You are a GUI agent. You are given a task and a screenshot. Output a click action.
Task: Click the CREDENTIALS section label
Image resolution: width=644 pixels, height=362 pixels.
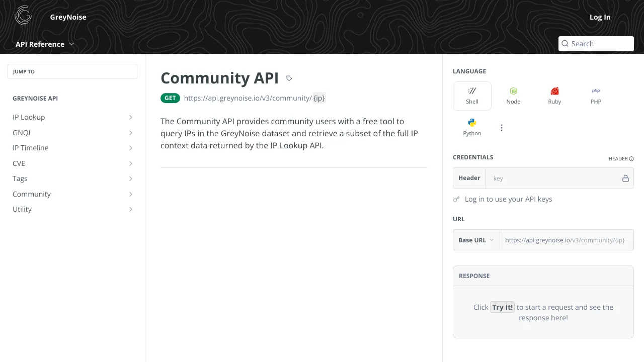pyautogui.click(x=473, y=157)
